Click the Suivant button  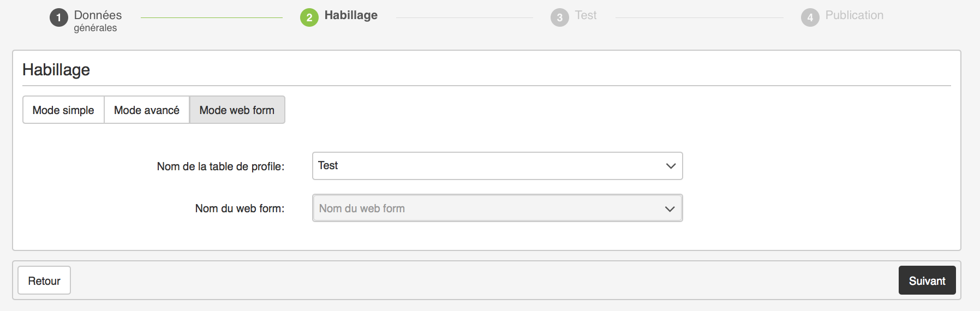pyautogui.click(x=927, y=280)
